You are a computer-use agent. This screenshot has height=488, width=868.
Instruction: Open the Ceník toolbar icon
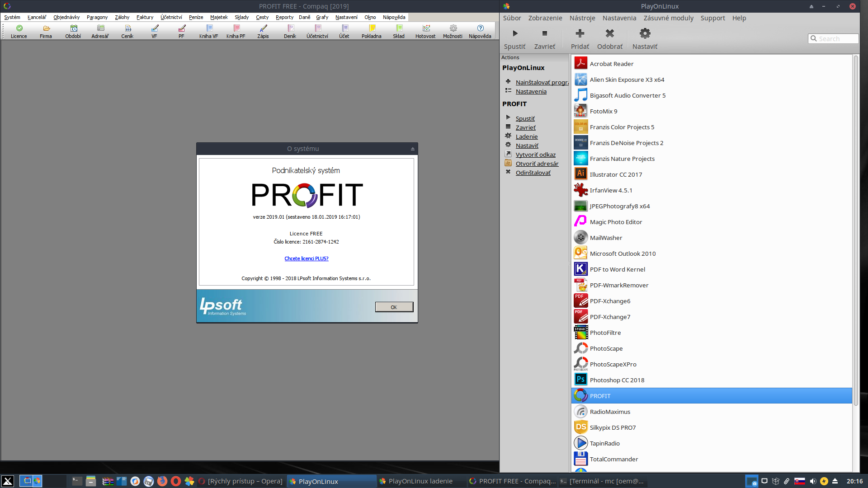pyautogui.click(x=127, y=31)
